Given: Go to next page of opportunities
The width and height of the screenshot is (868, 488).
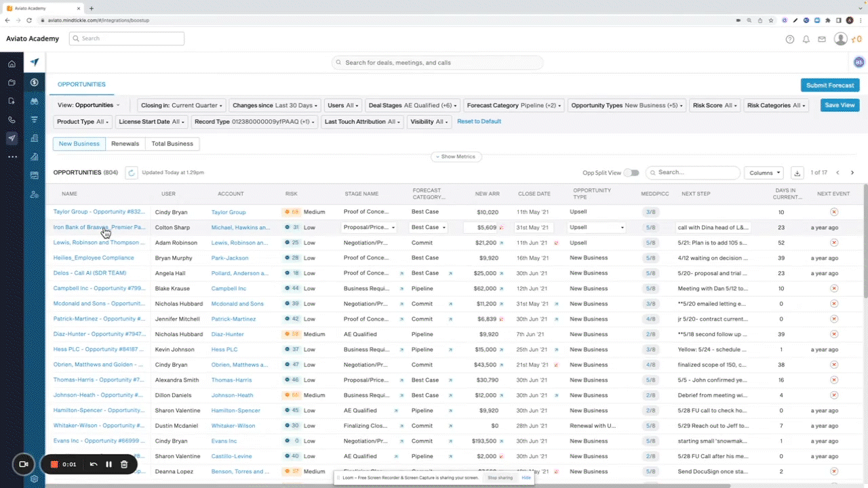Looking at the screenshot, I should [x=852, y=173].
